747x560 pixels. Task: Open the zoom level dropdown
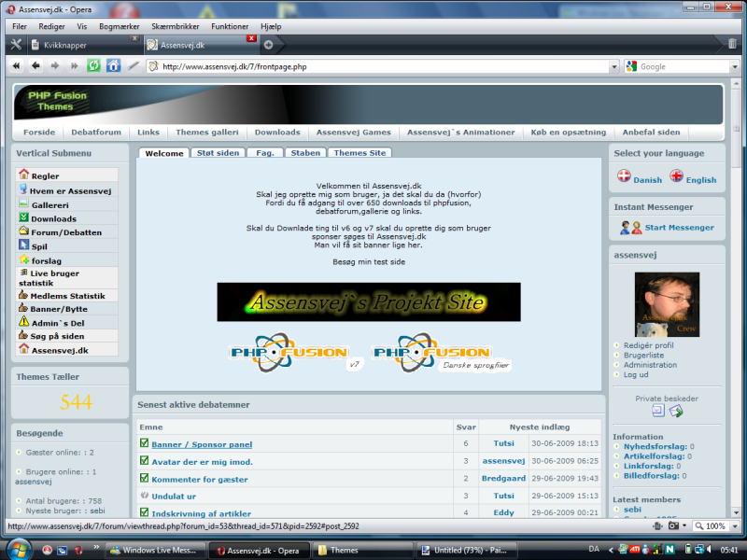pos(735,526)
